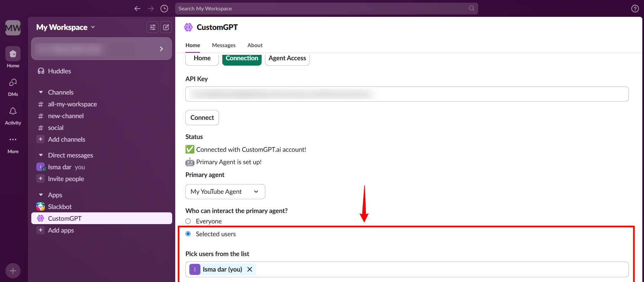Open the Primary agent dropdown
Viewport: 644px width, 282px height.
click(225, 191)
